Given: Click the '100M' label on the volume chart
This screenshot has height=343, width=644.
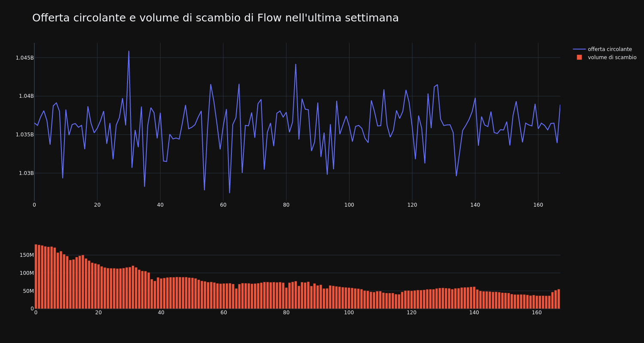Looking at the screenshot, I should [27, 273].
